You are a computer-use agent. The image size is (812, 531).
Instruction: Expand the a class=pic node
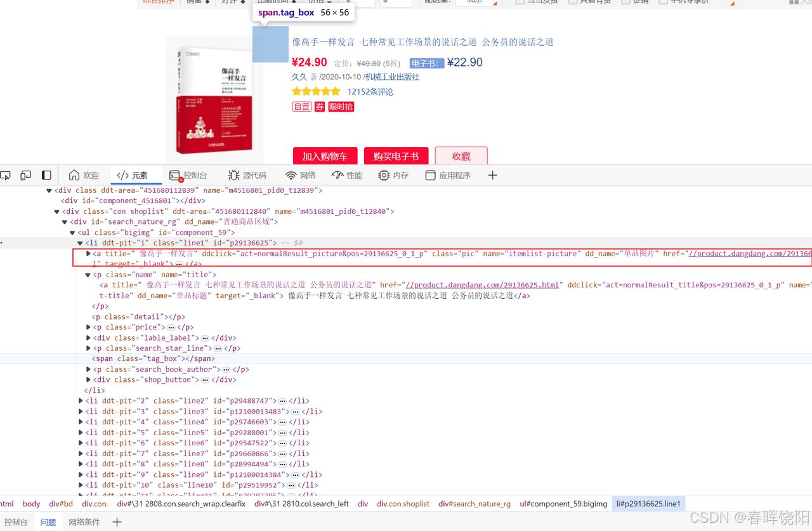coord(88,254)
